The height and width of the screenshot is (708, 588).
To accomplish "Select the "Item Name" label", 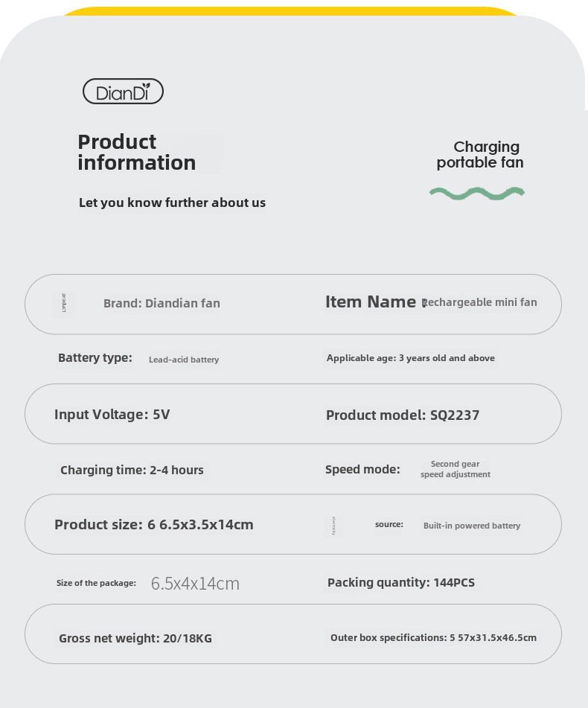I will [370, 302].
